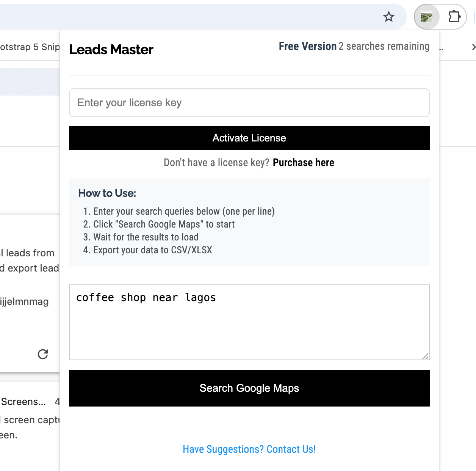Viewport: 476px width, 471px height.
Task: Open the Purchase here link
Action: point(303,163)
